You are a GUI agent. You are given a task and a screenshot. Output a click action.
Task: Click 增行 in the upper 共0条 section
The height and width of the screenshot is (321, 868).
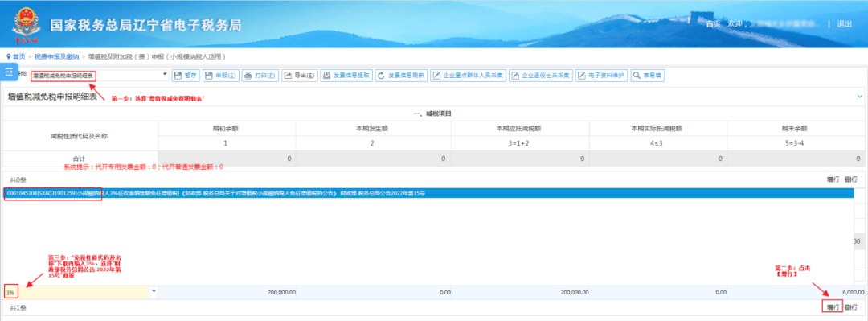(x=833, y=179)
